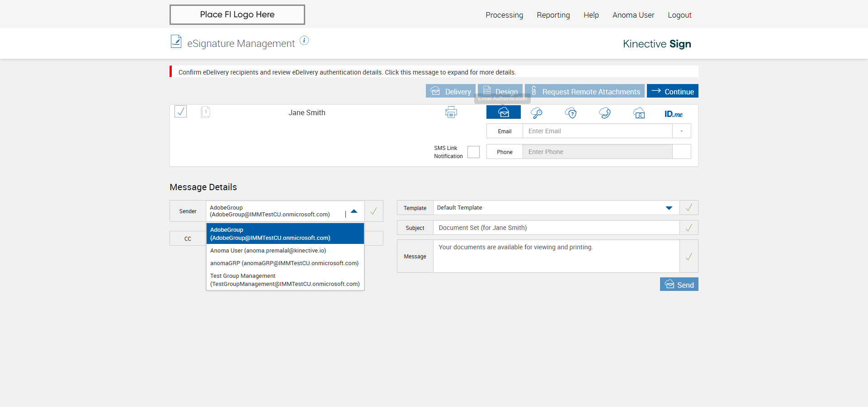
Task: Open the Processing menu
Action: pyautogui.click(x=504, y=15)
